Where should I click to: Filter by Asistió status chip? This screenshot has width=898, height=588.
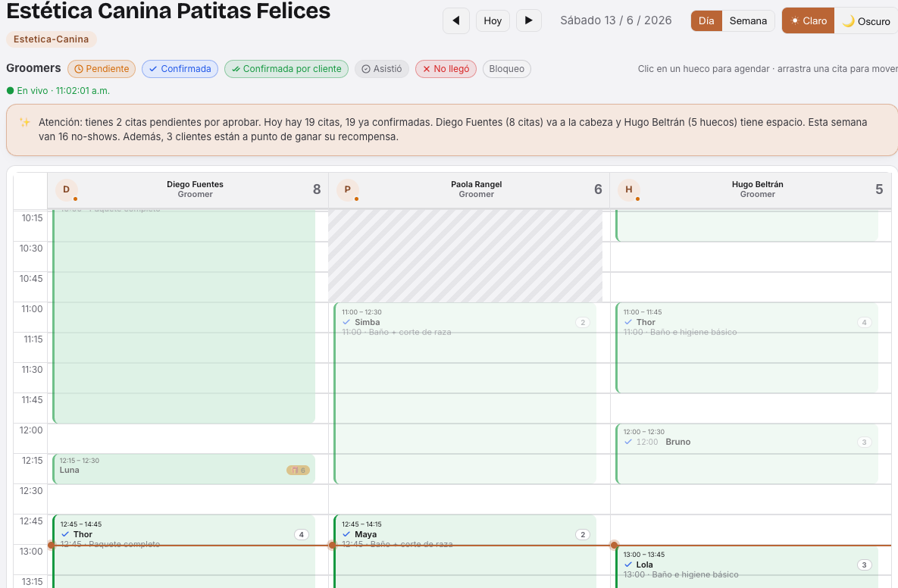click(382, 69)
